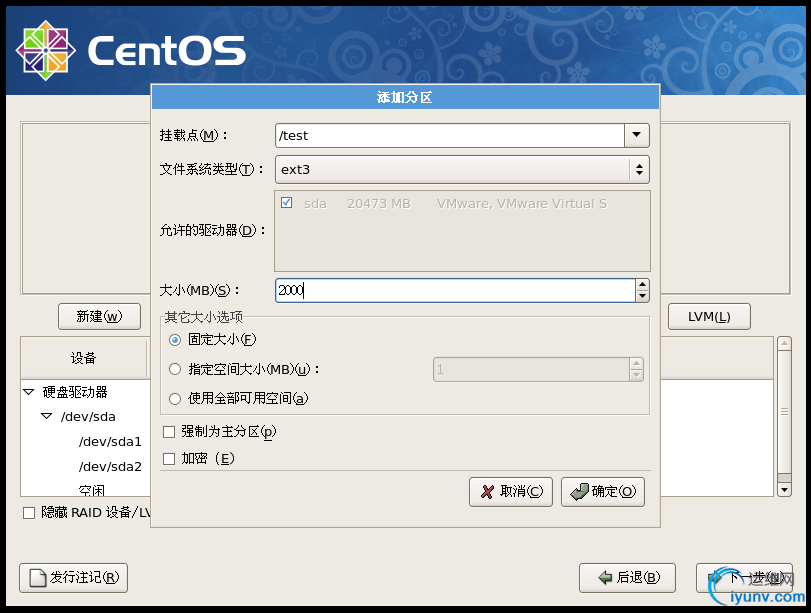
Task: Open the ext3 file system type selector
Action: tap(462, 169)
